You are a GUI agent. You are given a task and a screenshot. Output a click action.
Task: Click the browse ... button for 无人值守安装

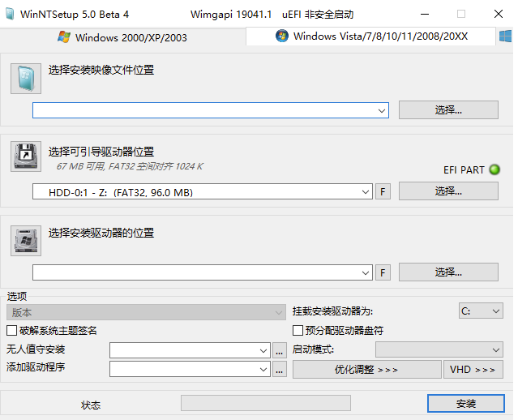(279, 350)
